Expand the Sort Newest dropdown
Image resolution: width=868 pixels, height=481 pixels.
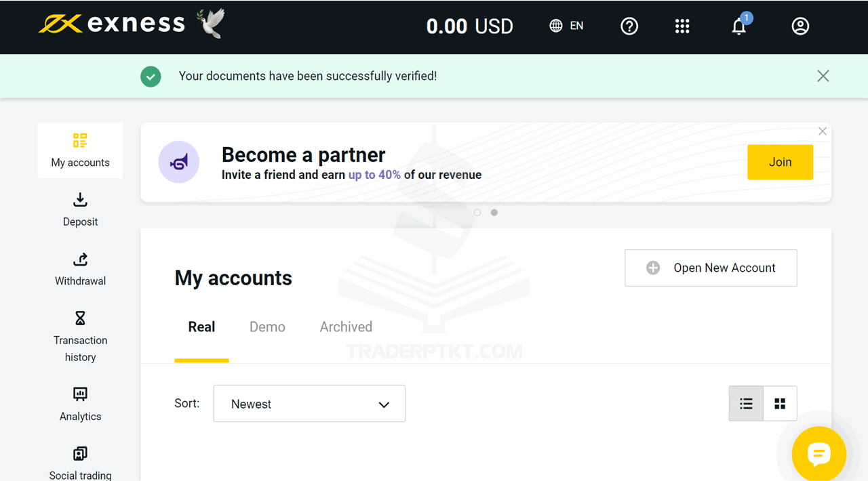coord(309,404)
